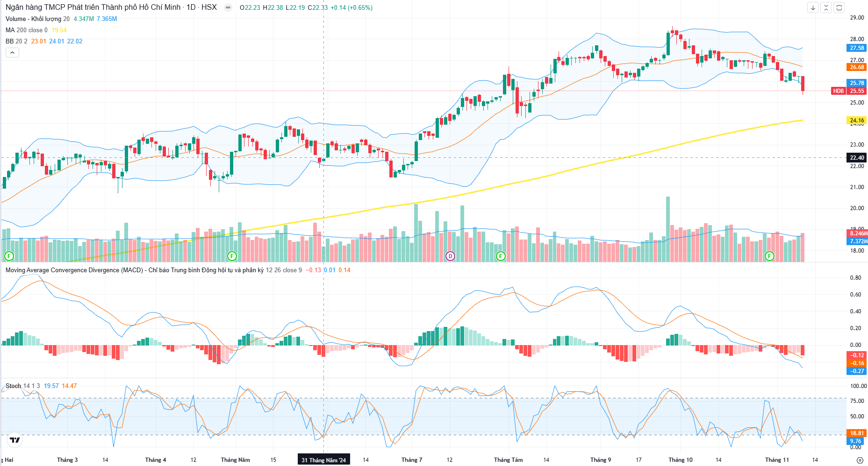The image size is (868, 466).
Task: Select the MA 200 close 0 legend
Action: click(27, 30)
